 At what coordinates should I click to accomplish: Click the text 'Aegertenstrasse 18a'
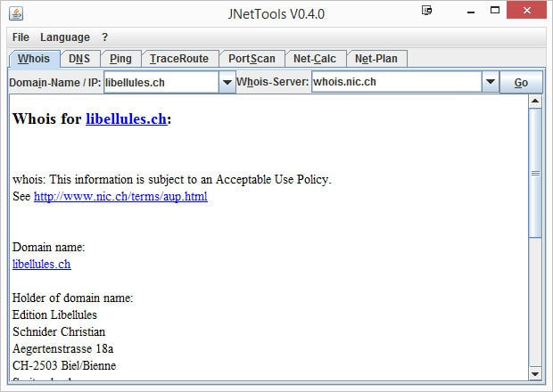tap(62, 348)
